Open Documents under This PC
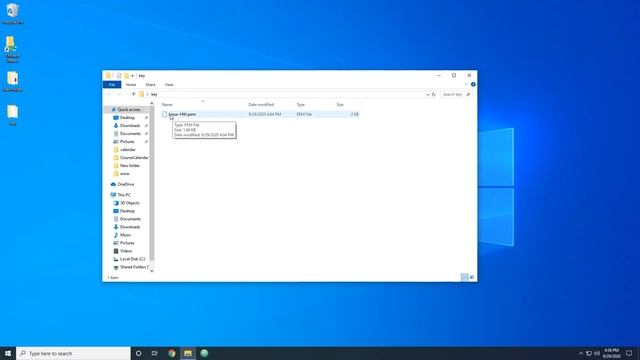 click(130, 219)
